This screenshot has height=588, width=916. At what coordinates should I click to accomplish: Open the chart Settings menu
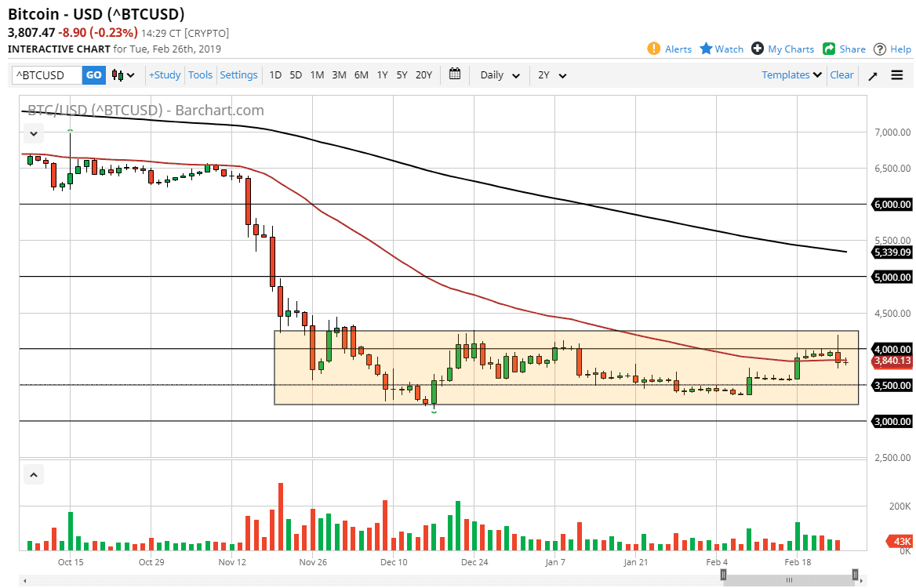pyautogui.click(x=238, y=74)
